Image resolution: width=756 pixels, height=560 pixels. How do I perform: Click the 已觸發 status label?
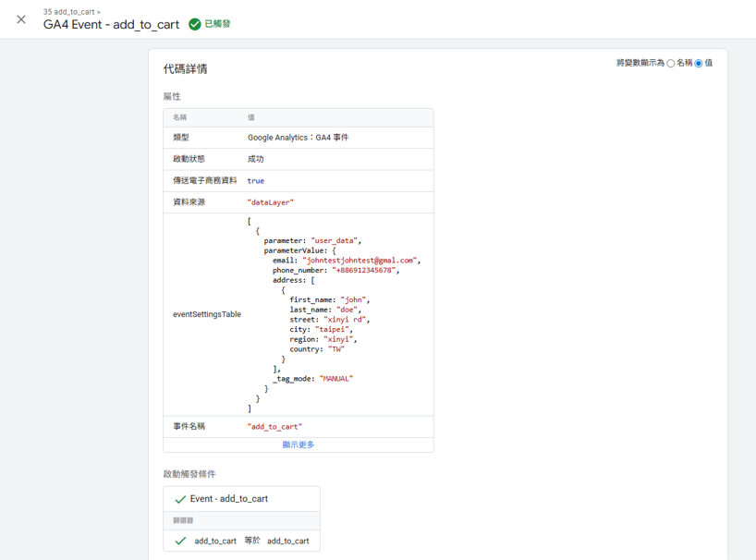[x=217, y=24]
